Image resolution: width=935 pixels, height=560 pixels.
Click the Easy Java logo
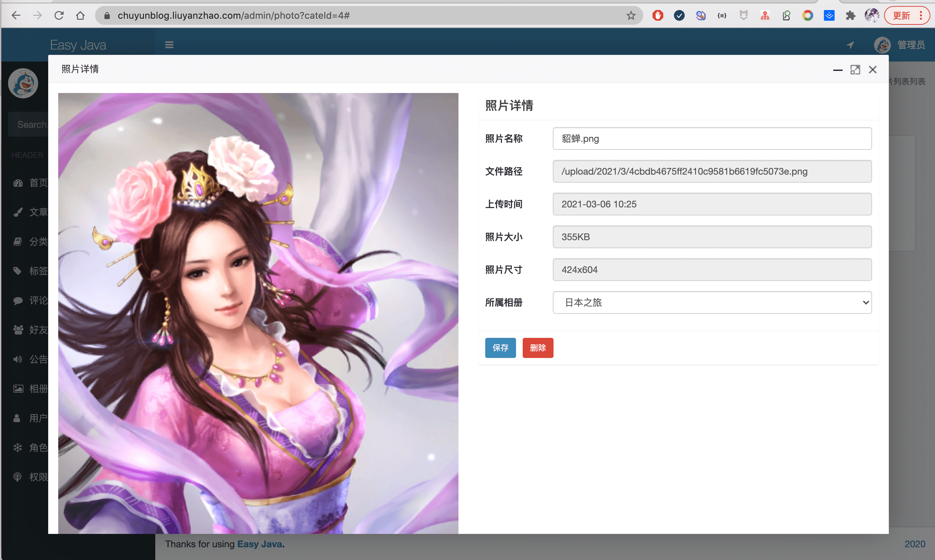(x=78, y=45)
